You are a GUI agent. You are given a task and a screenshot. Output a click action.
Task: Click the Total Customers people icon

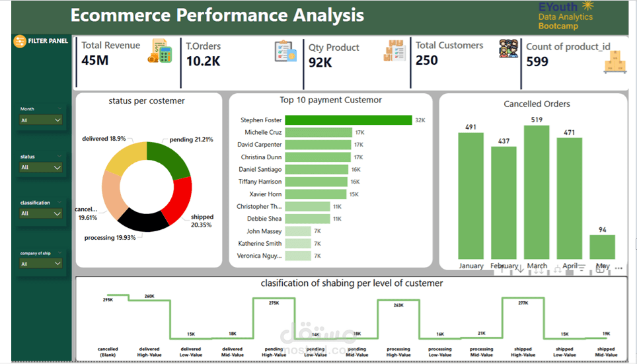(x=509, y=48)
